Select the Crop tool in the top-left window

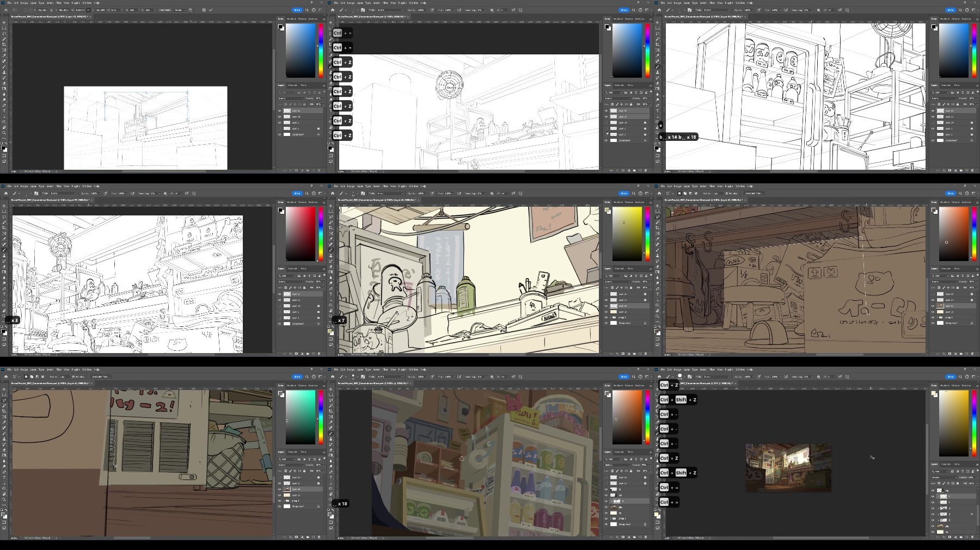pyautogui.click(x=4, y=45)
